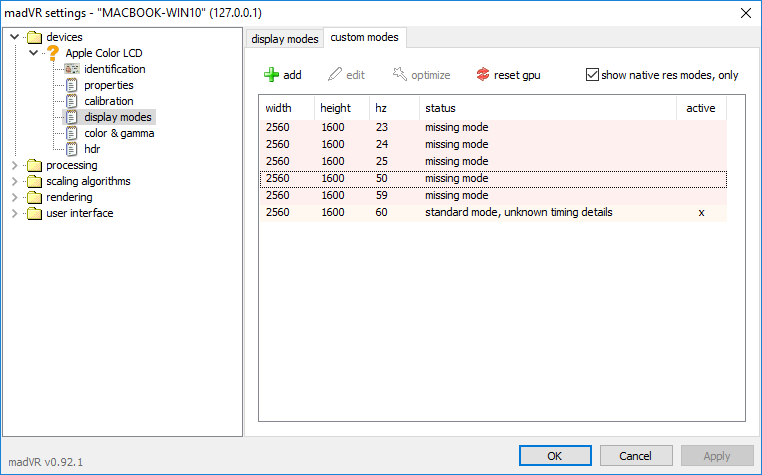Click the edit pencil icon
This screenshot has height=475, width=762.
click(x=334, y=75)
